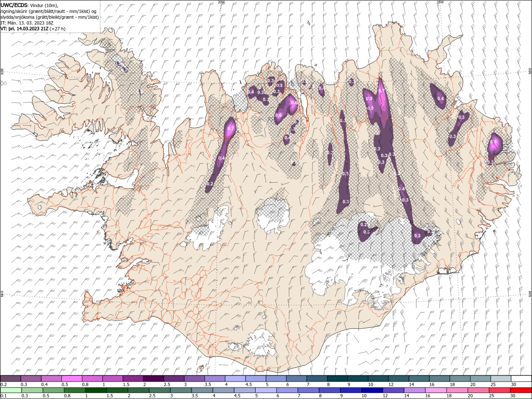Click the rain legend swatch between 7 and 8
Screen dimensions: 532x399
308,390
